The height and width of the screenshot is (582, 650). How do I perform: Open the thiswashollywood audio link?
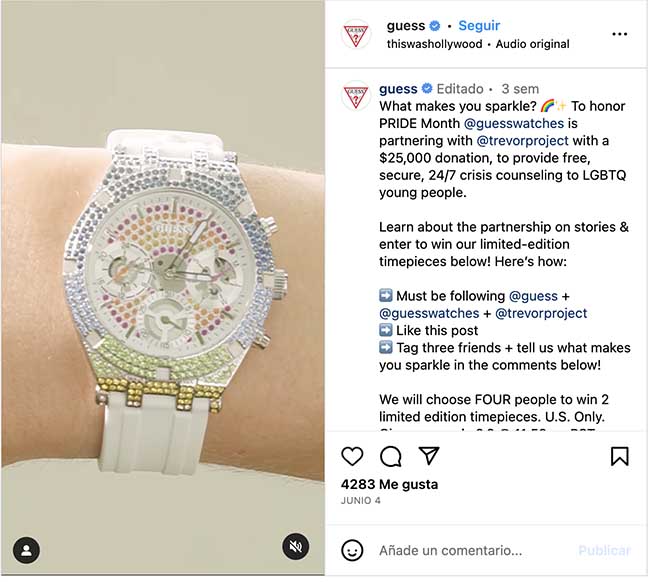point(434,44)
